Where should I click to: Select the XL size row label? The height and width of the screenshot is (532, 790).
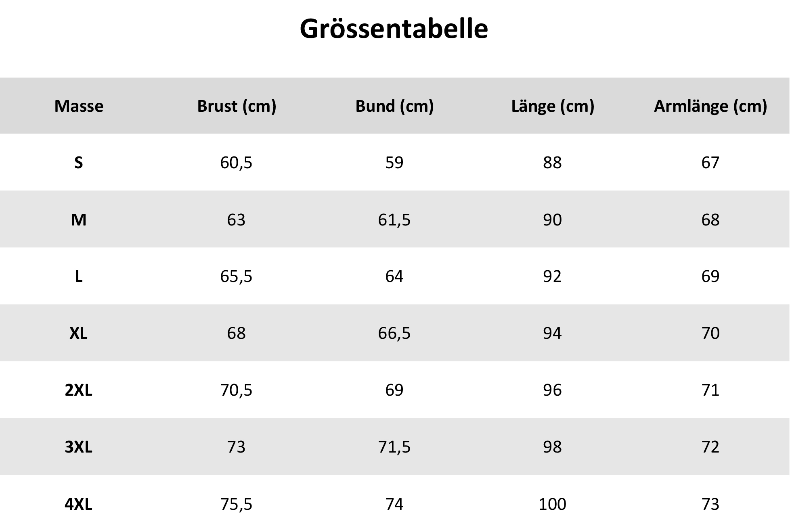pos(79,333)
